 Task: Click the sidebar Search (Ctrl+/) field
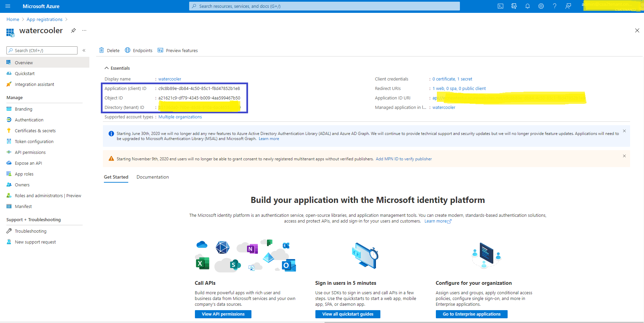pyautogui.click(x=42, y=50)
